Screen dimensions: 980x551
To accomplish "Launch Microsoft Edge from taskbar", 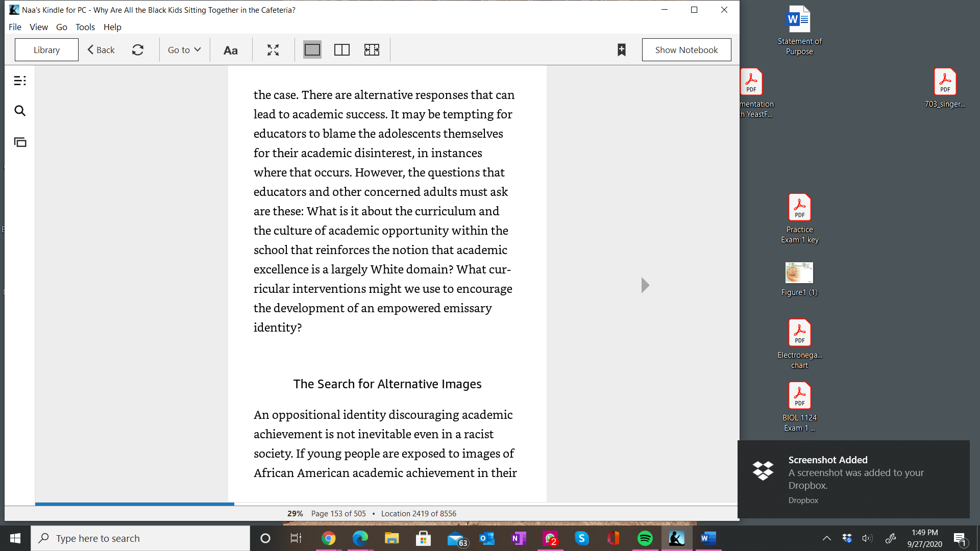I will tap(360, 538).
